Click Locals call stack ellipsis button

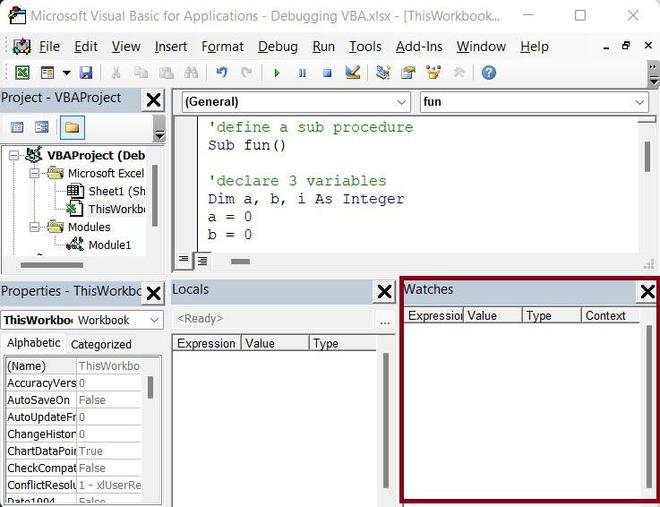tap(384, 321)
